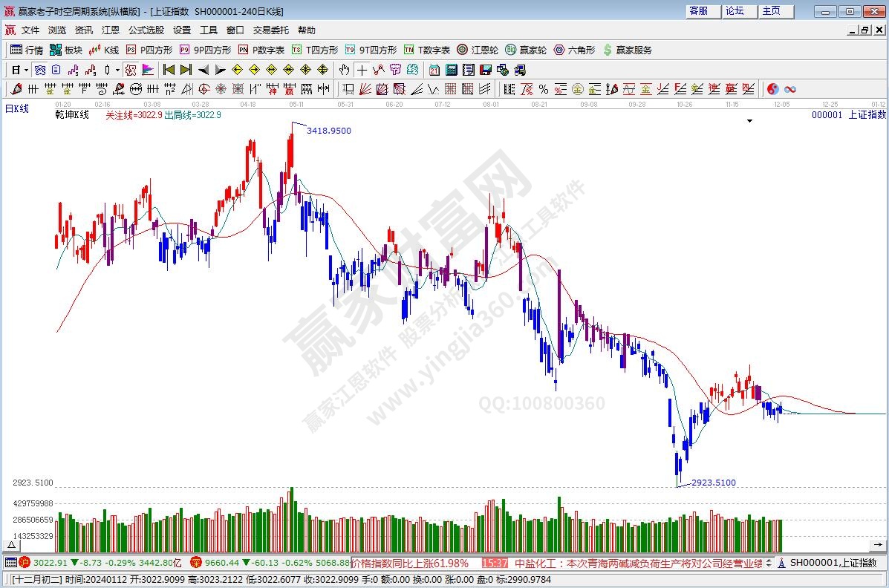Open the 交易委托 menu
Viewport: 889px width, 588px height.
click(270, 30)
